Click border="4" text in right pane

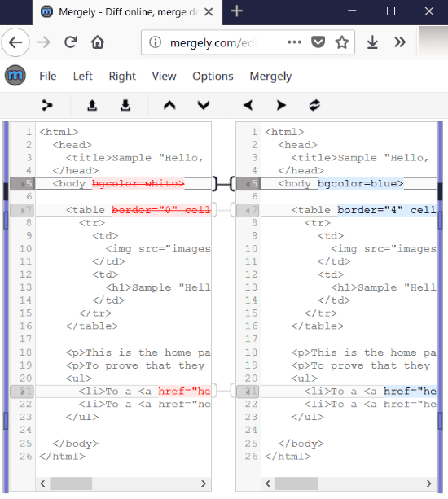click(370, 210)
